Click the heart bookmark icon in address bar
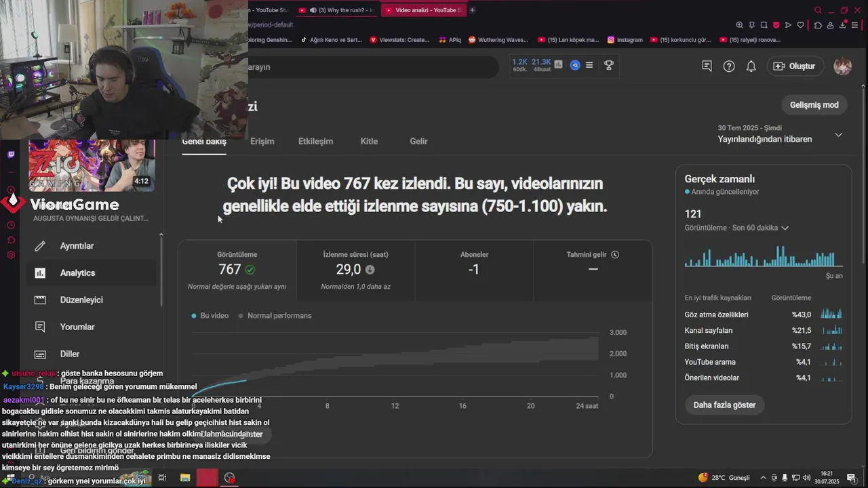The width and height of the screenshot is (868, 488). click(800, 25)
